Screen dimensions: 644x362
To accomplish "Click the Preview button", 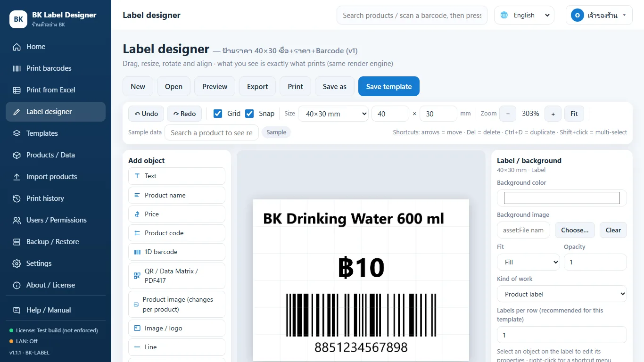I will point(215,86).
